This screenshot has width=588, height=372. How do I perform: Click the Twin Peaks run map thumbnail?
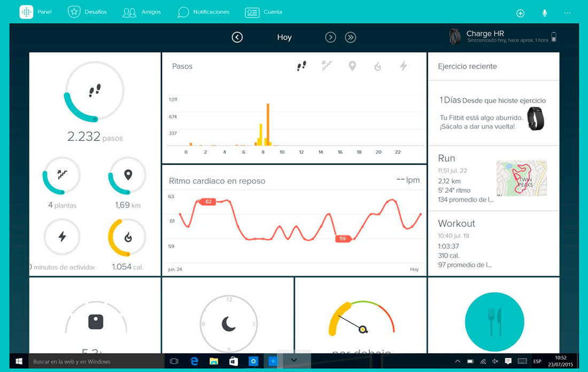[x=521, y=178]
